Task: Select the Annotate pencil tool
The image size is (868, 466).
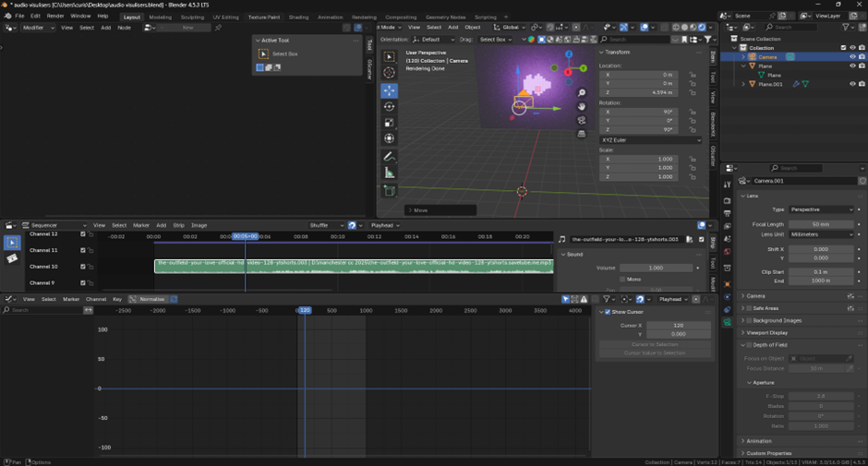Action: (x=389, y=156)
